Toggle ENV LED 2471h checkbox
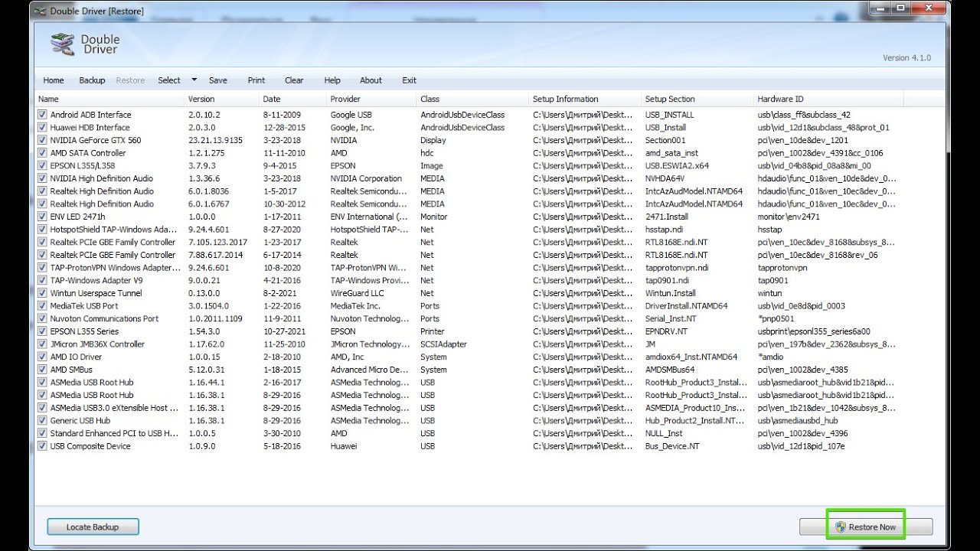This screenshot has width=980, height=551. [43, 217]
